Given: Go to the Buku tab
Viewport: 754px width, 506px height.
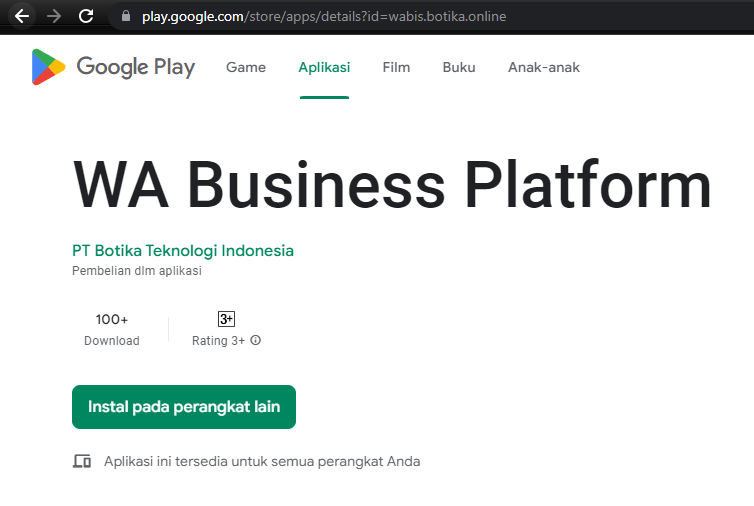Looking at the screenshot, I should pos(459,67).
